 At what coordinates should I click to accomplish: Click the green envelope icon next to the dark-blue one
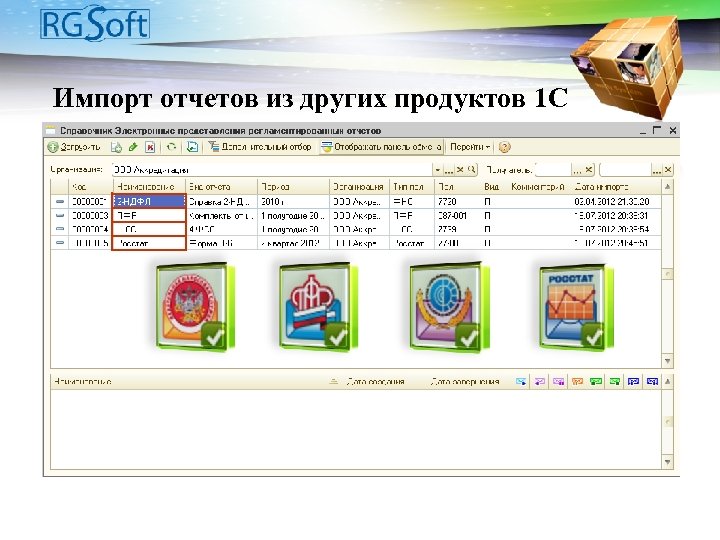click(x=615, y=381)
